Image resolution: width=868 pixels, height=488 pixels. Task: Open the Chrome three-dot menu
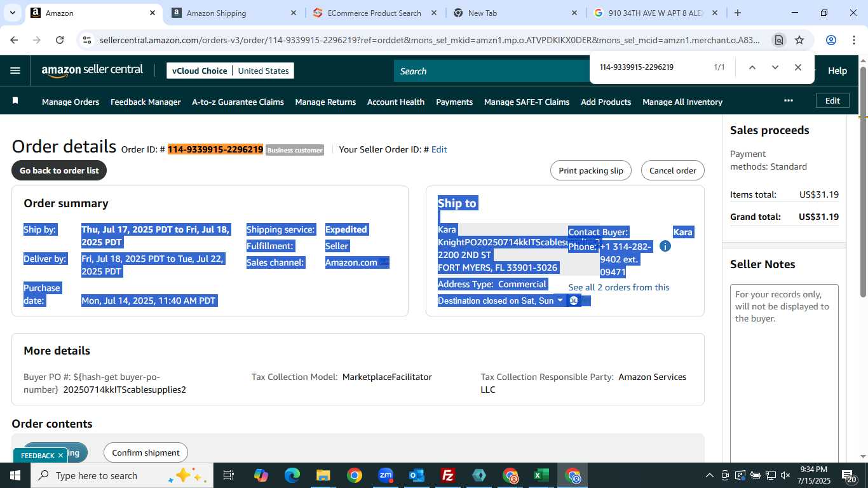[854, 40]
